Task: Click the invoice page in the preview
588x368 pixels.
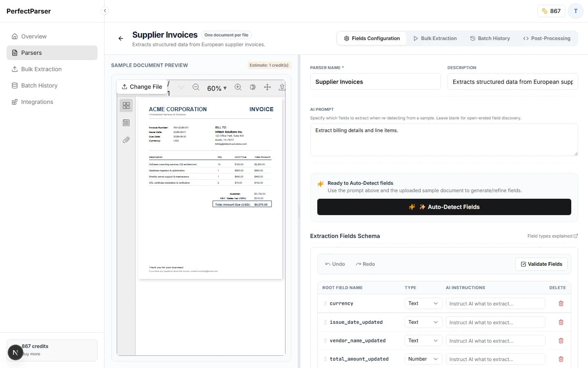Action: (210, 188)
